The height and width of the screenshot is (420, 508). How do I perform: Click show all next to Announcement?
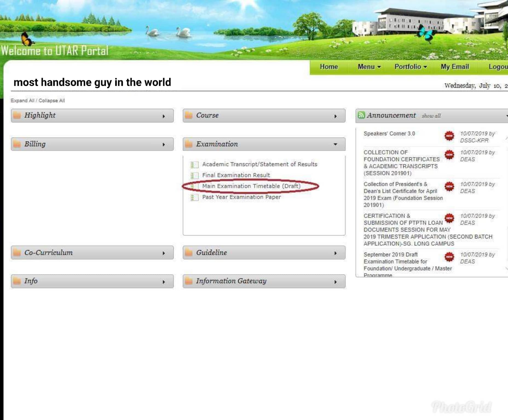tap(431, 116)
